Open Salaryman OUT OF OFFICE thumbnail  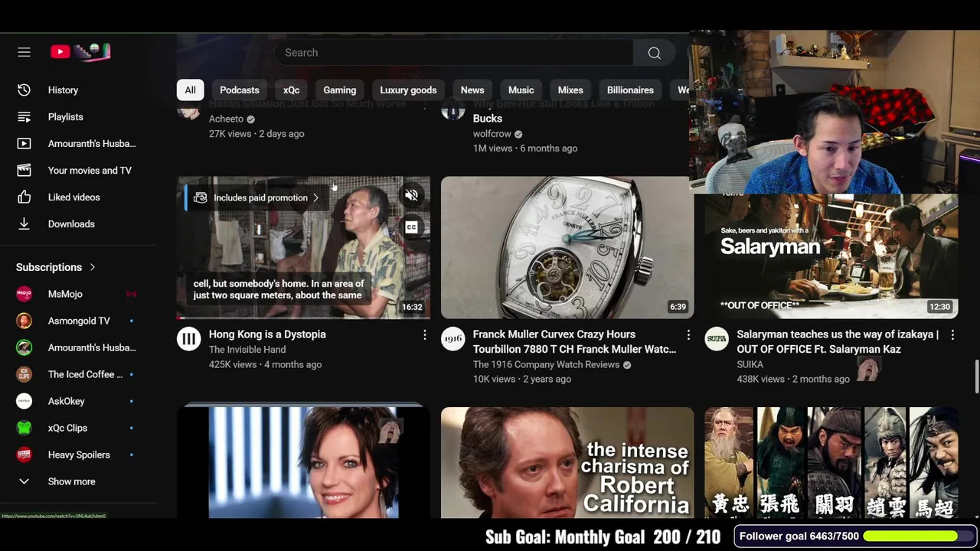coord(831,256)
